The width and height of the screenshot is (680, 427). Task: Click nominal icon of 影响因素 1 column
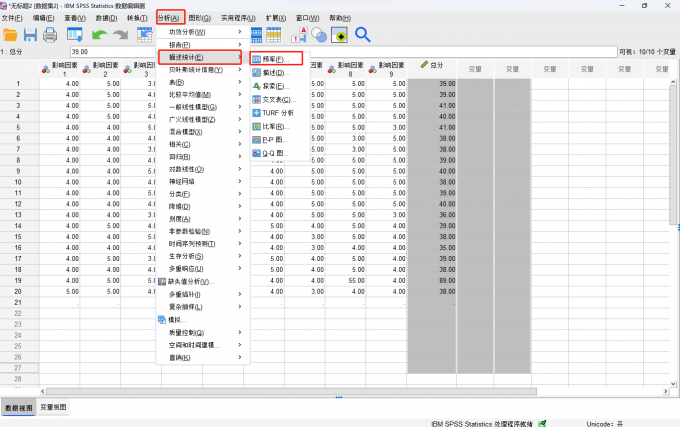(46, 69)
